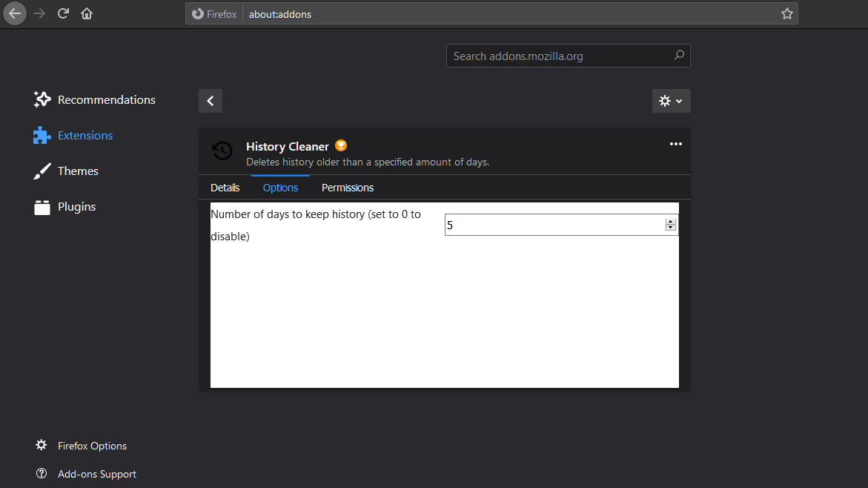
Task: Open Plugins in the sidebar
Action: point(64,207)
